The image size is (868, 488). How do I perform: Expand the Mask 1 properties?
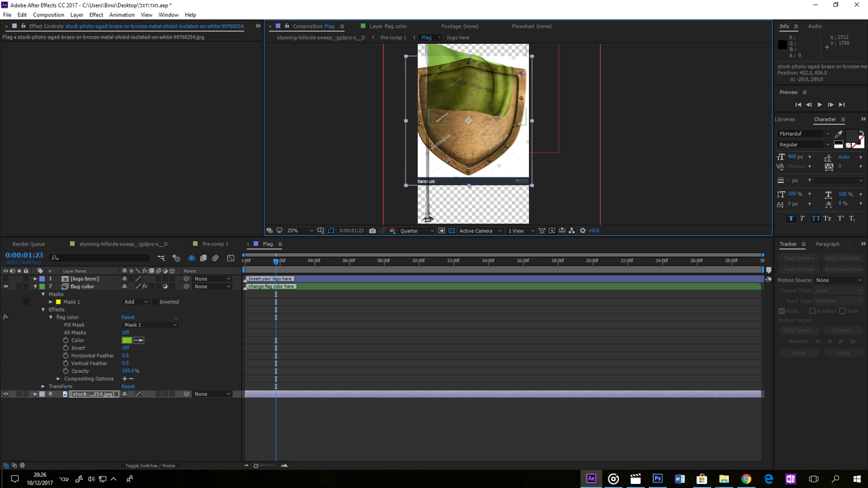click(x=51, y=302)
